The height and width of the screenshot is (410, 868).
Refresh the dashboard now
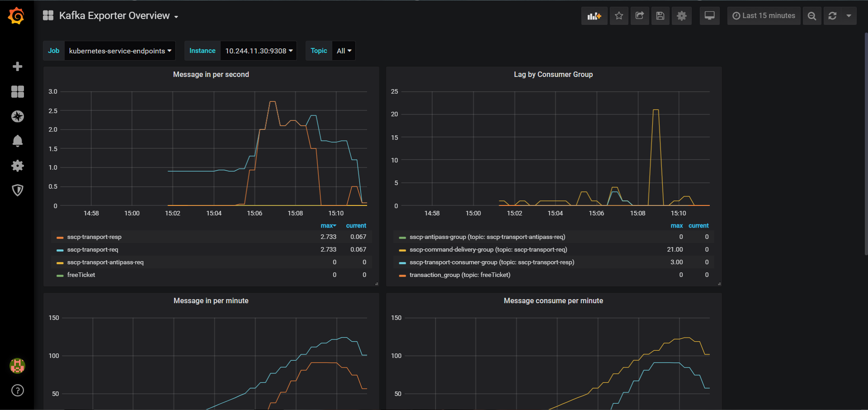832,16
